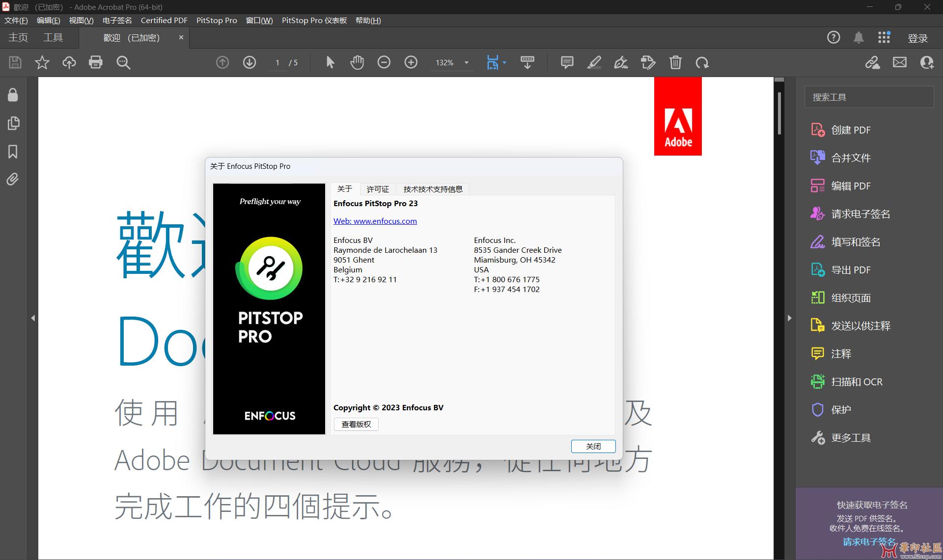Click the 查看版权 button

coord(356,424)
